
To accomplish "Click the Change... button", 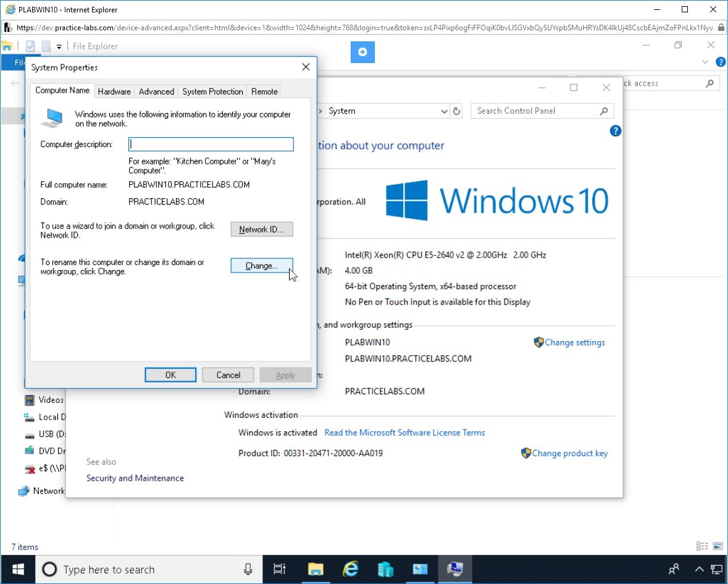I will point(262,266).
